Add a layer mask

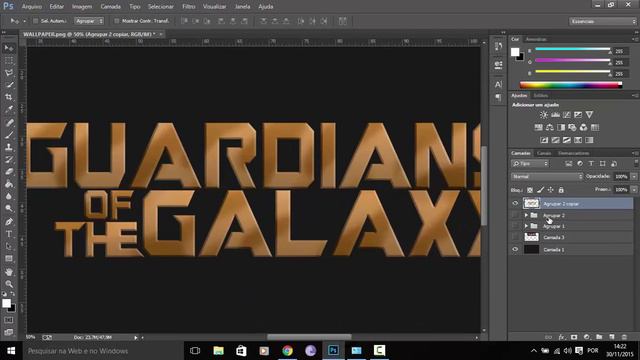pos(574,337)
